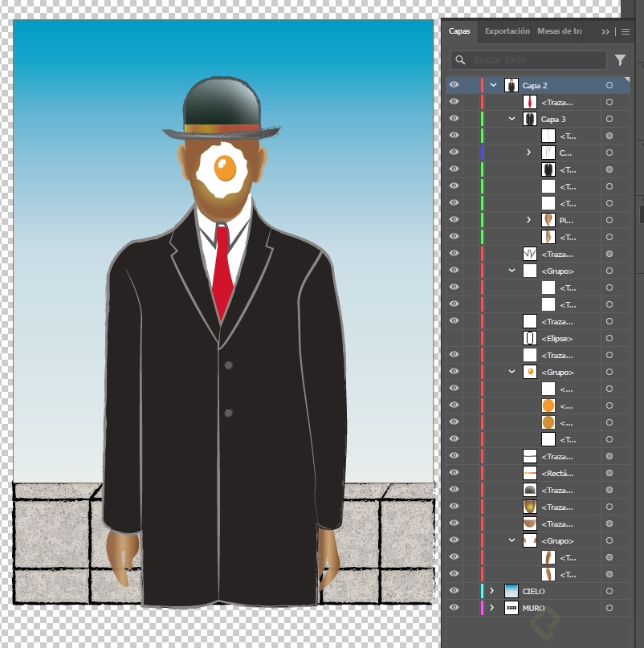Click target circle for Capa 3
Viewport: 644px width, 648px height.
click(x=609, y=119)
